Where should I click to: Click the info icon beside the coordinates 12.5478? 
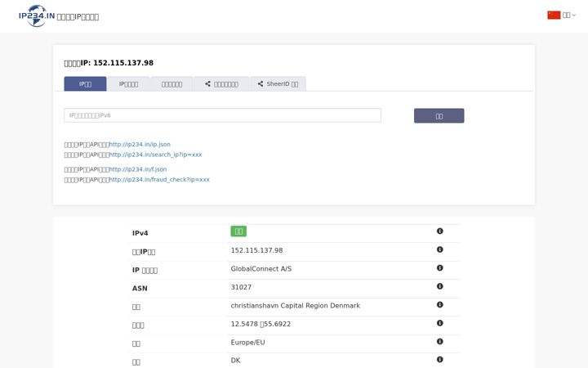[x=440, y=323]
